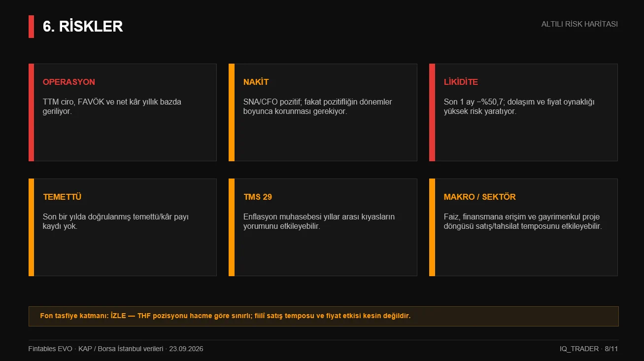Select the TMS 29 card heading
The image size is (644, 361).
point(258,197)
